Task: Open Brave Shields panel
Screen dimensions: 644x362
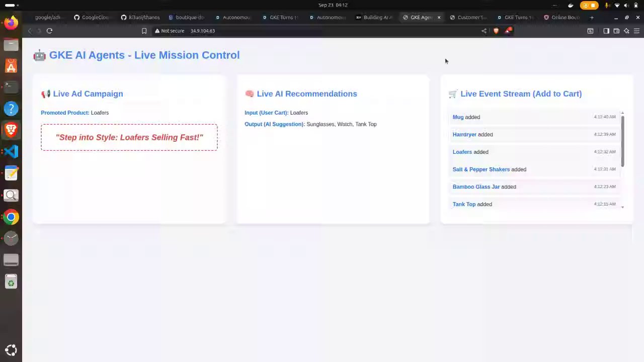Action: (x=496, y=31)
